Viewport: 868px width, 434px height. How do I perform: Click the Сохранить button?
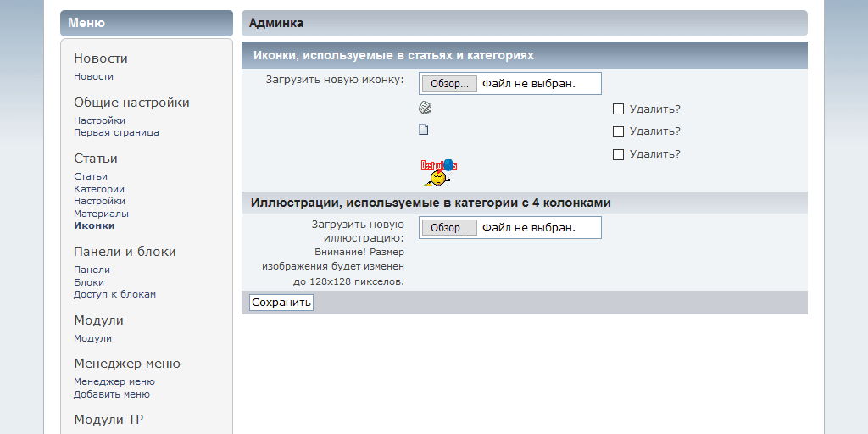[x=281, y=303]
